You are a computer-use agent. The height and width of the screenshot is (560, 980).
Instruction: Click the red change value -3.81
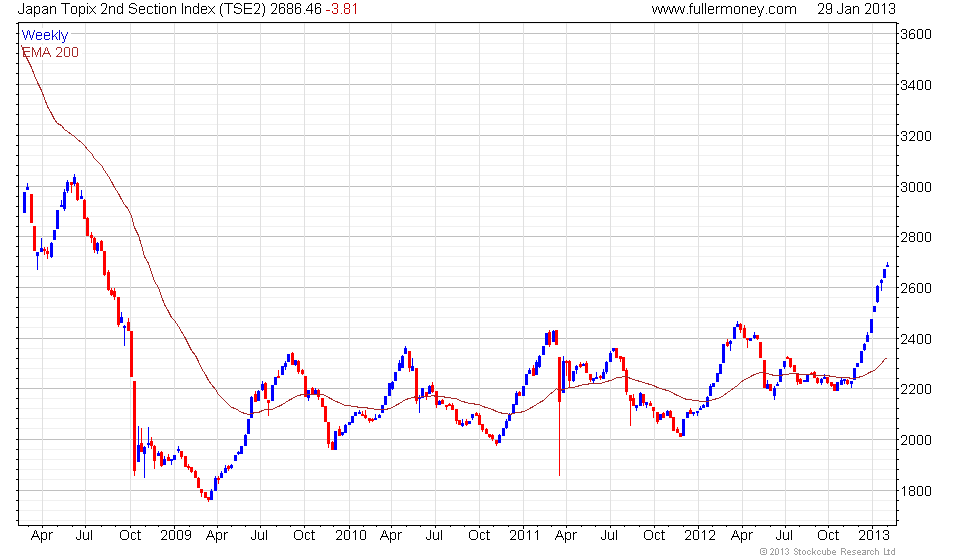pos(341,9)
